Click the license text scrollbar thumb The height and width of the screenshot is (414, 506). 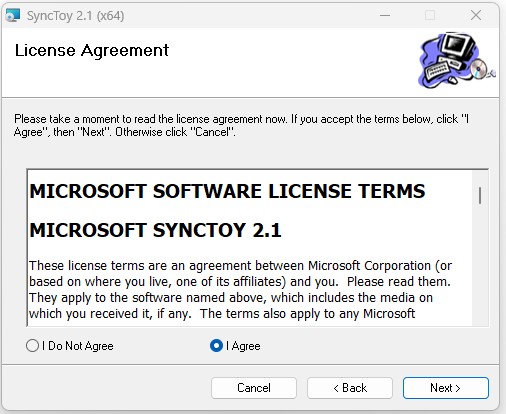[480, 195]
